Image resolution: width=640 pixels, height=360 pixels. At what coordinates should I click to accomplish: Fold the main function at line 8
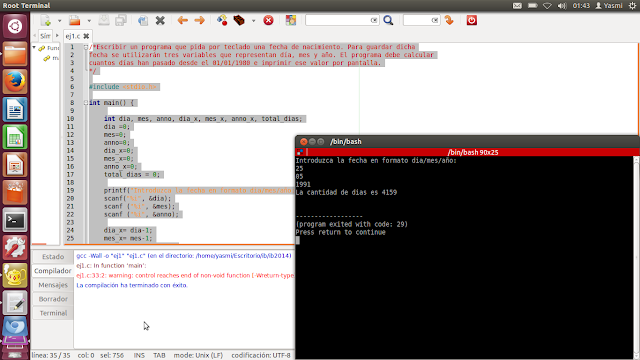point(86,103)
